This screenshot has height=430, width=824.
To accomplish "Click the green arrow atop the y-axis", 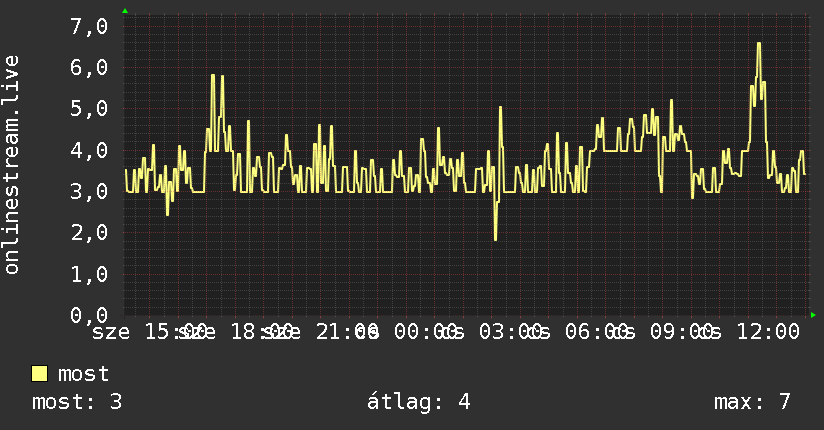I will coord(125,11).
